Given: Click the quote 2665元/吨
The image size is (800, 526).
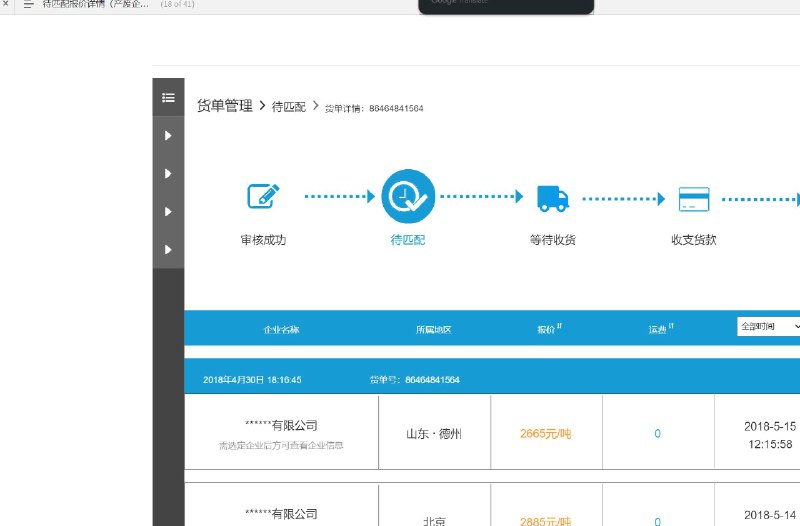Looking at the screenshot, I should coord(545,434).
